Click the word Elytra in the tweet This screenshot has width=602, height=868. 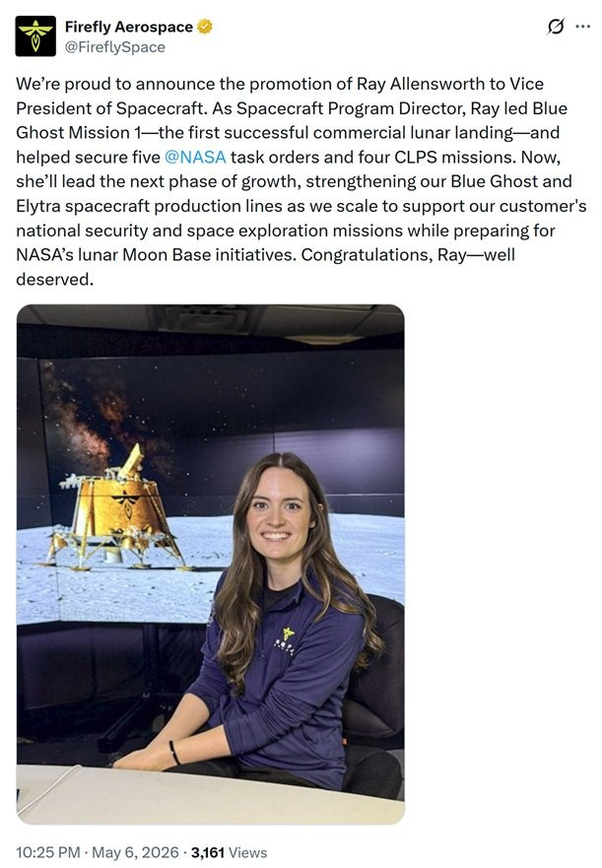(38, 206)
